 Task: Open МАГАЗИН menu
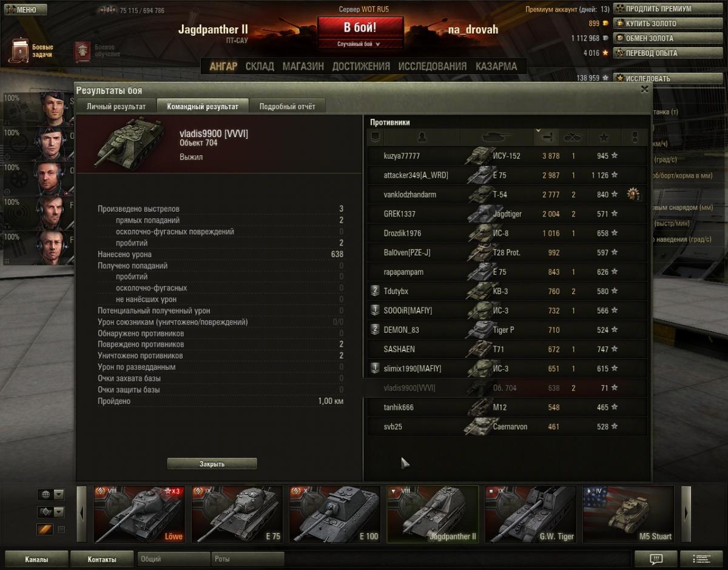click(303, 66)
